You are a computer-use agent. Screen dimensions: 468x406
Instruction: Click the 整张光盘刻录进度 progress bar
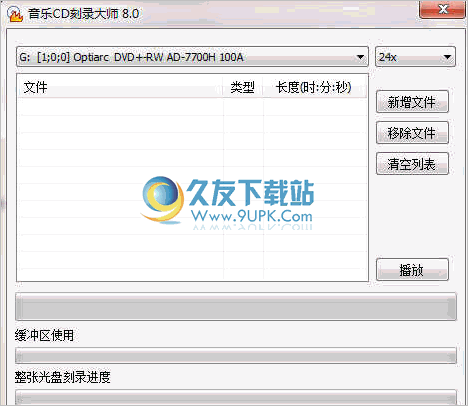(236, 397)
